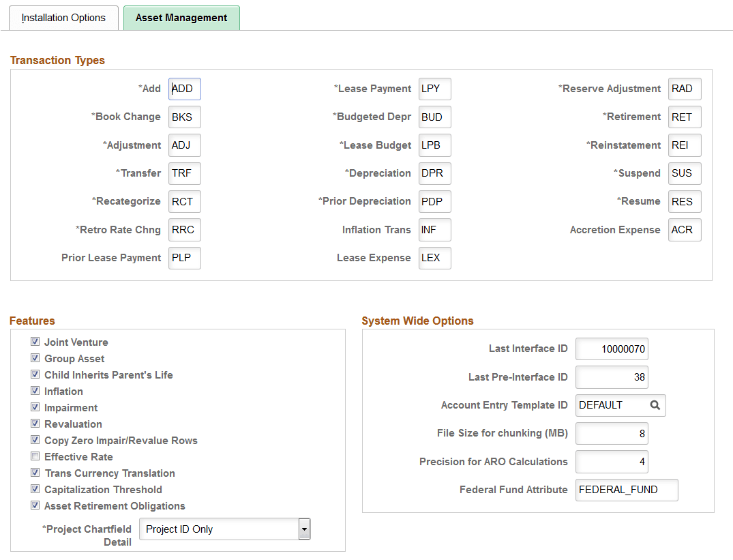Click the Depreciation code field showing DPR
Viewport: 733px width, 560px height.
click(x=434, y=173)
